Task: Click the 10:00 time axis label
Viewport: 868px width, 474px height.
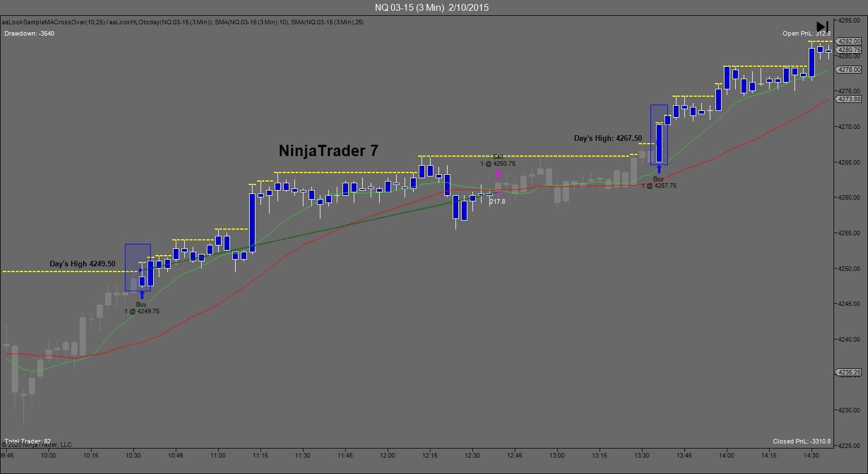Action: coord(49,455)
